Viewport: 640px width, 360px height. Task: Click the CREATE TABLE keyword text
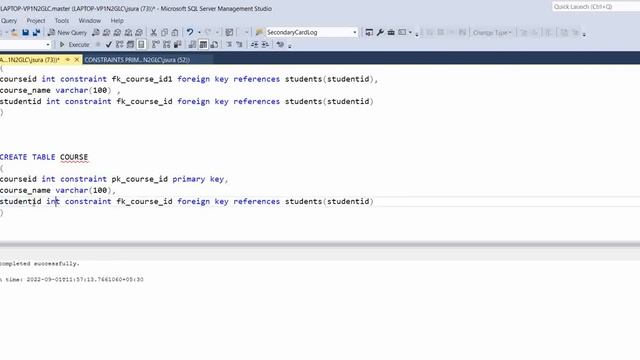coord(27,157)
